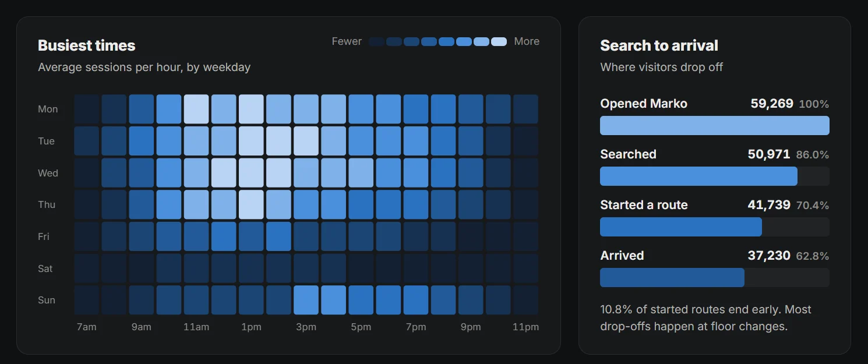The image size is (868, 364).
Task: Select the Thursday 7pm heatmap cell
Action: click(416, 204)
